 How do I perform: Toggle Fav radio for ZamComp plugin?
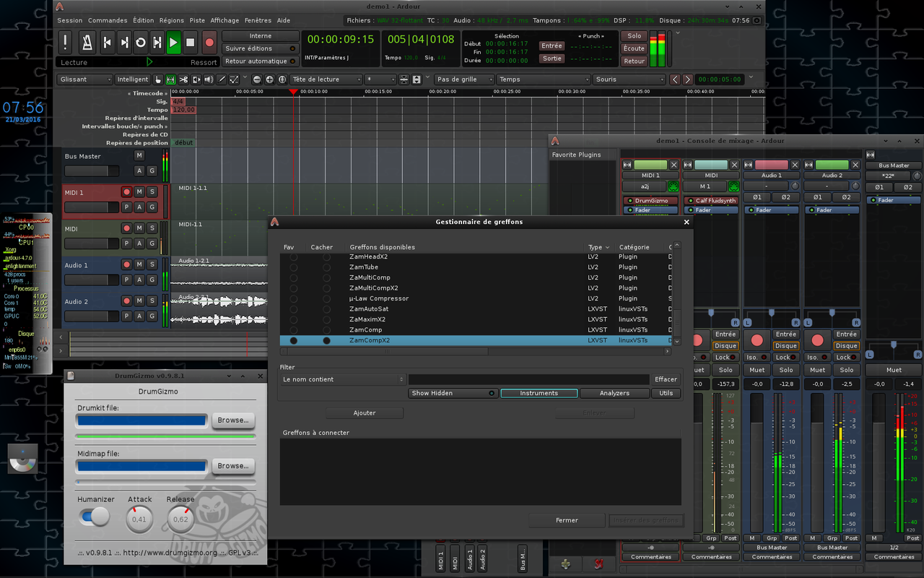[293, 329]
